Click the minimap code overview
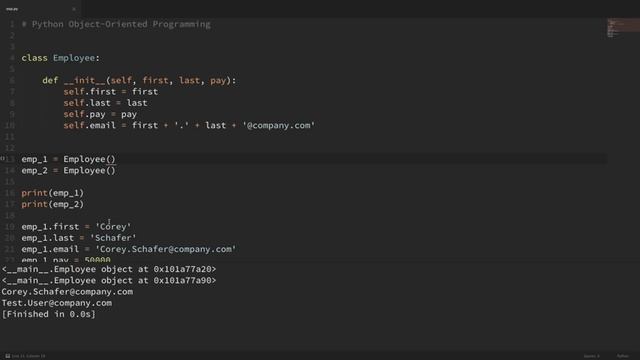The width and height of the screenshot is (640, 360). (x=623, y=29)
